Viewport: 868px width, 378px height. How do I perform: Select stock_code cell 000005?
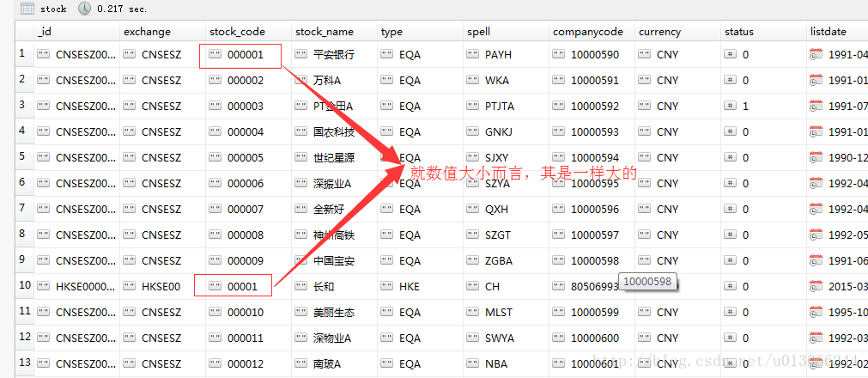point(248,158)
